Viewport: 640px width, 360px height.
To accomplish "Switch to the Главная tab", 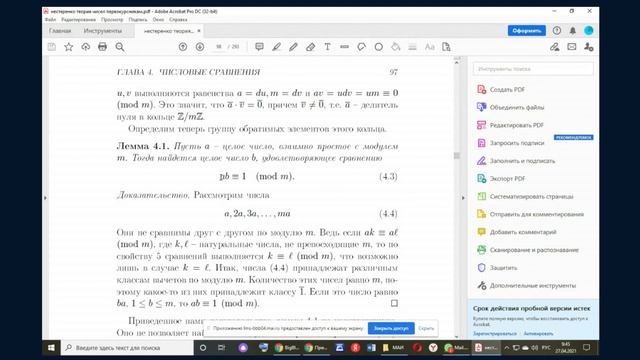I will [x=60, y=31].
